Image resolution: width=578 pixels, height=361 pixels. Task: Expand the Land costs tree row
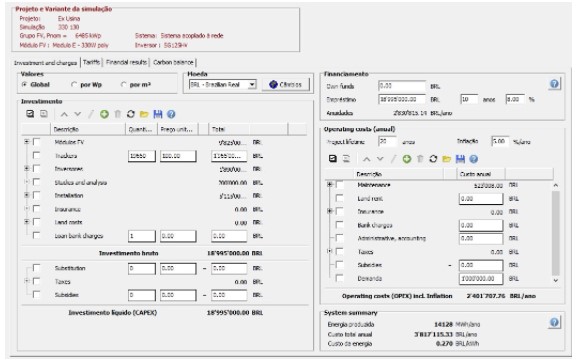[27, 222]
